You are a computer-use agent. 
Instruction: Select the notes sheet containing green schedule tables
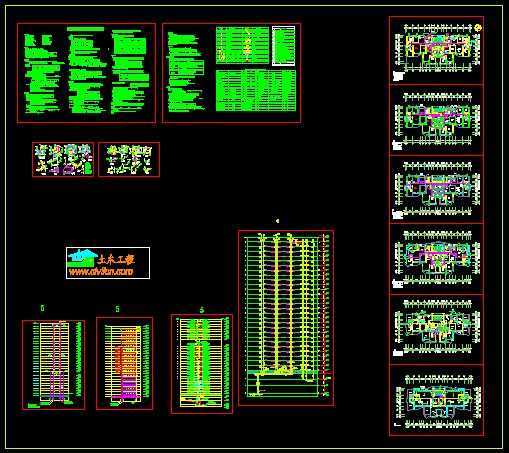tap(232, 73)
